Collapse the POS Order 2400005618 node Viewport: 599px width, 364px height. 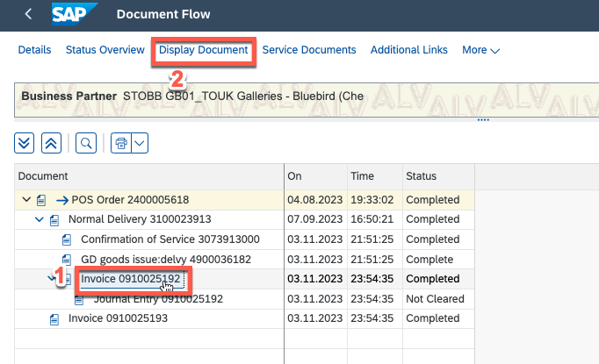(x=25, y=200)
